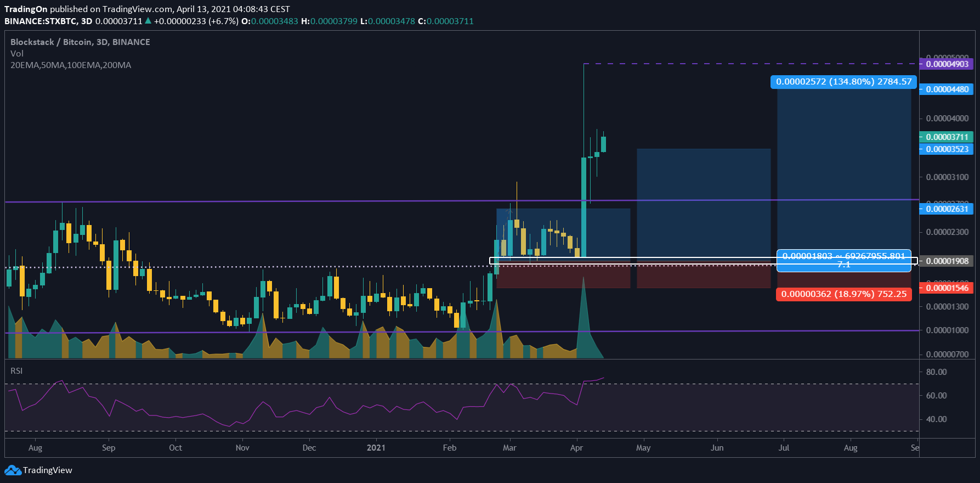This screenshot has width=980, height=483.
Task: Click the Apr label on the time axis
Action: (x=576, y=448)
